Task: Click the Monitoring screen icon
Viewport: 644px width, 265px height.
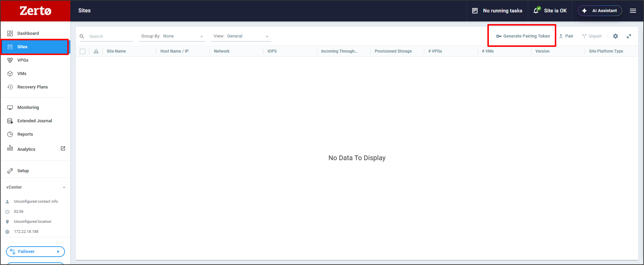Action: (x=10, y=107)
